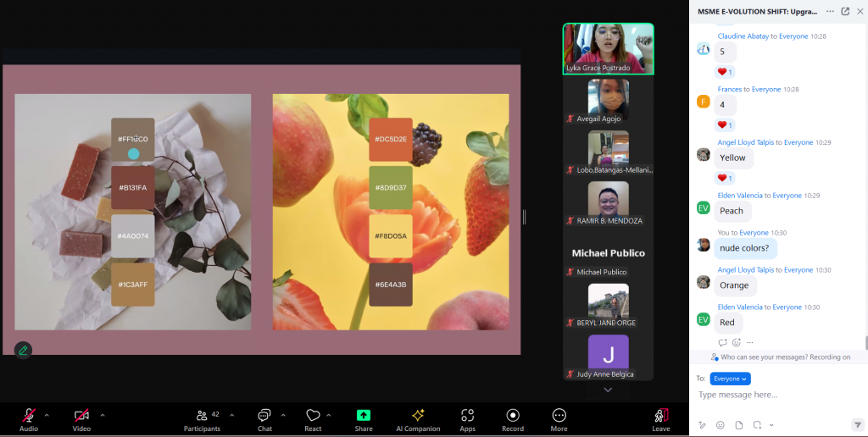The height and width of the screenshot is (437, 868).
Task: Click the annotation pencil icon on shared screen
Action: (23, 350)
